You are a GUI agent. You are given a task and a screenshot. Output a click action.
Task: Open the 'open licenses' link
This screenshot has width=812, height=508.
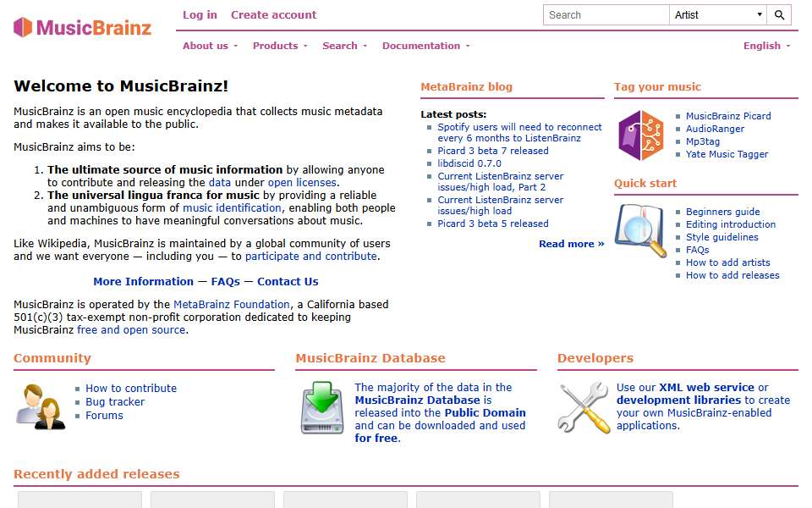(x=302, y=183)
